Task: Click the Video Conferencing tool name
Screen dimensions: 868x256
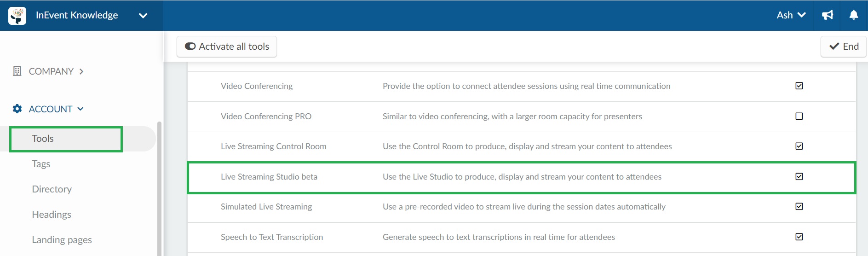Action: [x=257, y=86]
